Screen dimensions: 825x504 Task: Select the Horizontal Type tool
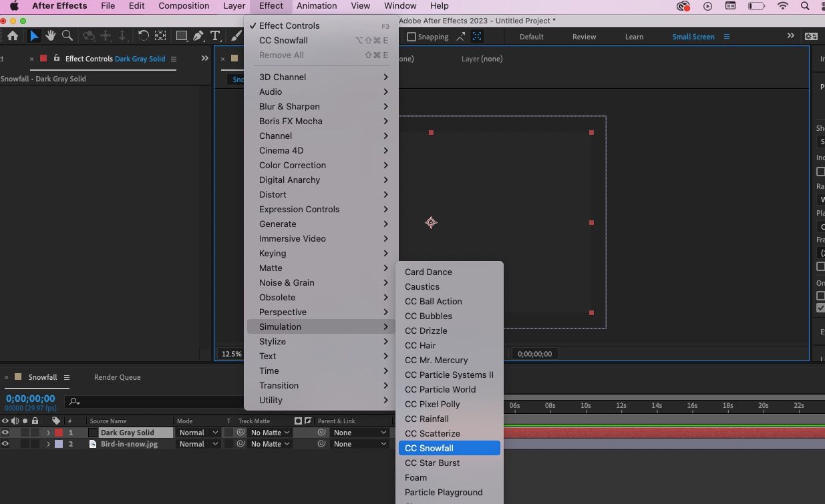coord(214,36)
